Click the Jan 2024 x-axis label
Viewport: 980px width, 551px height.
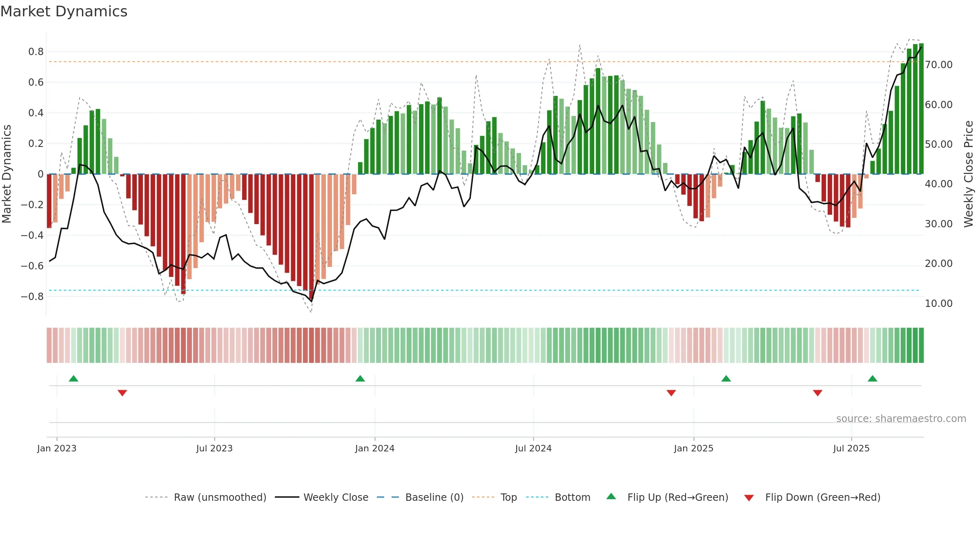coord(375,448)
